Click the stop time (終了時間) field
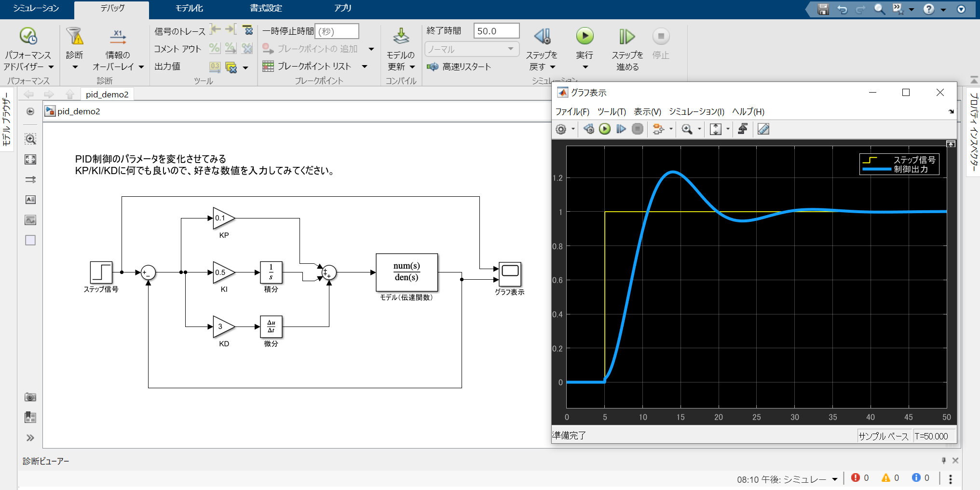The height and width of the screenshot is (490, 980). [496, 31]
